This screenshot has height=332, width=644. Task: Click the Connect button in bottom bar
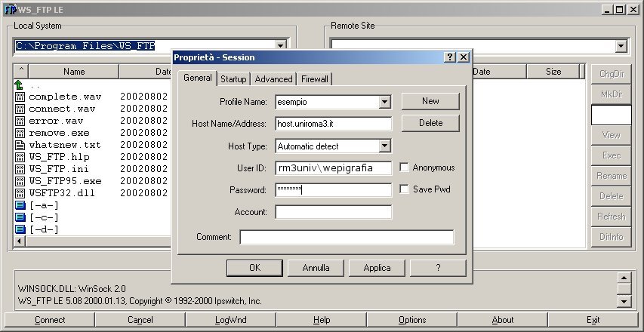point(50,320)
